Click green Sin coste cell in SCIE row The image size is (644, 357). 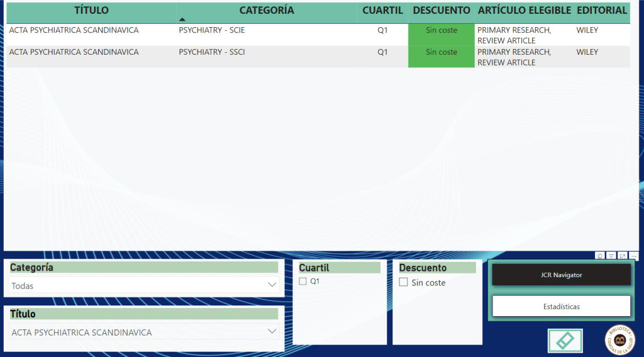441,30
